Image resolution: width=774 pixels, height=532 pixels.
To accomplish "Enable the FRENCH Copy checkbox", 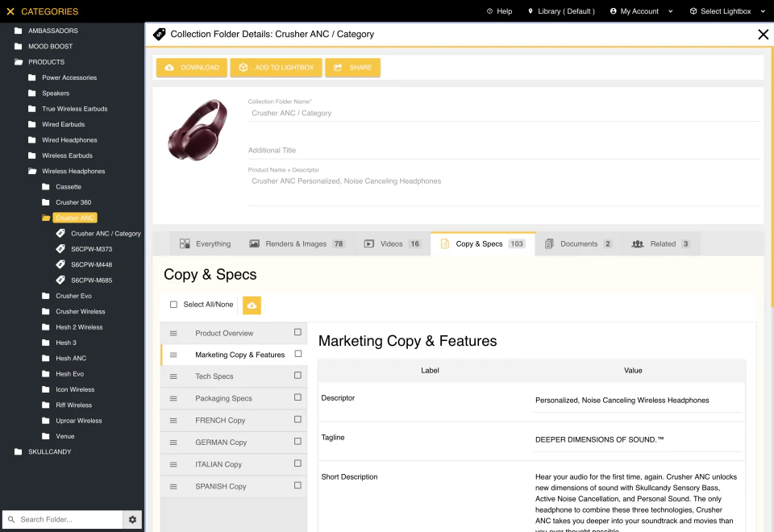I will 298,419.
